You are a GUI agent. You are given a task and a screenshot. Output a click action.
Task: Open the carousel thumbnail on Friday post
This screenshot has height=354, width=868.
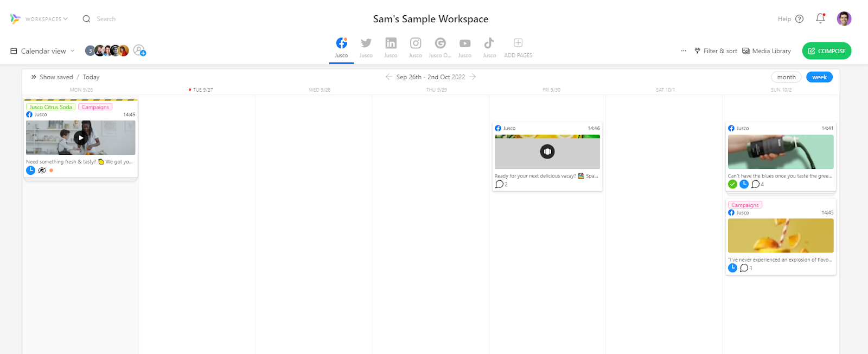tap(547, 151)
